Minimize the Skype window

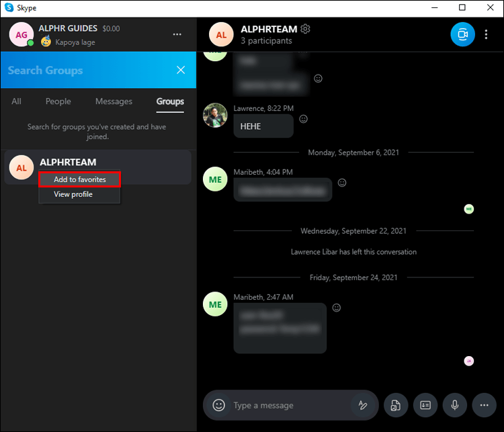coord(435,7)
